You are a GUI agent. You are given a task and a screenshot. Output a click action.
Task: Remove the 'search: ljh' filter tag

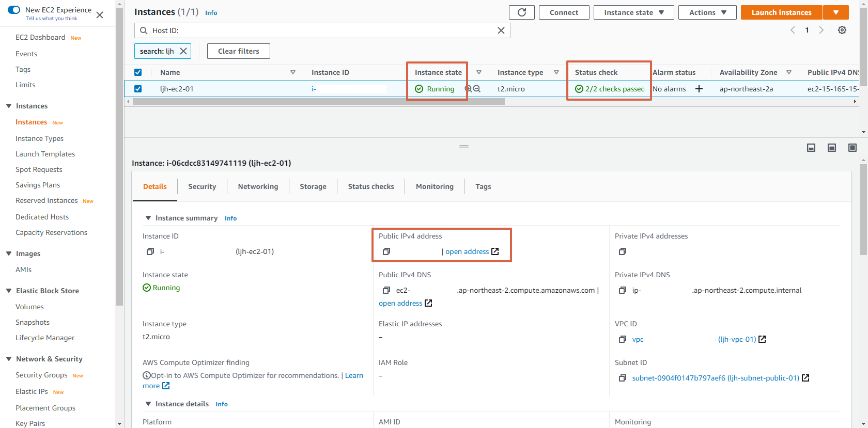click(183, 51)
